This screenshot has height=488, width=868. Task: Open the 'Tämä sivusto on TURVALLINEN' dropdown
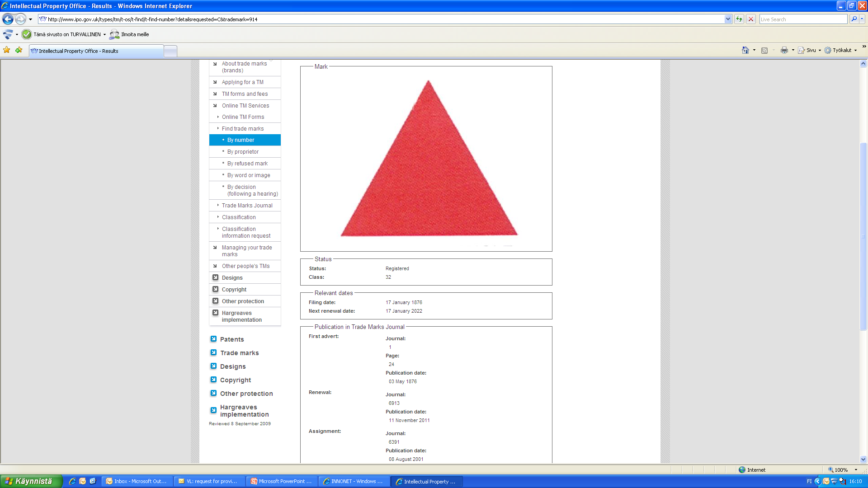tap(104, 35)
